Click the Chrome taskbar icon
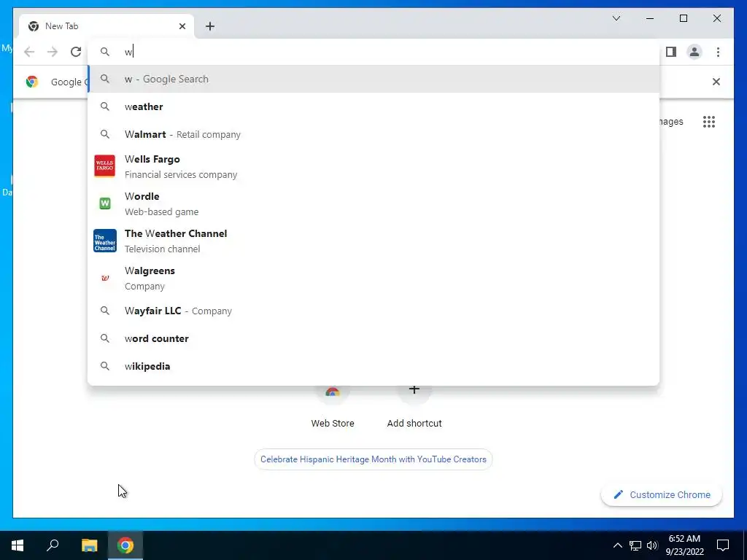 (125, 545)
